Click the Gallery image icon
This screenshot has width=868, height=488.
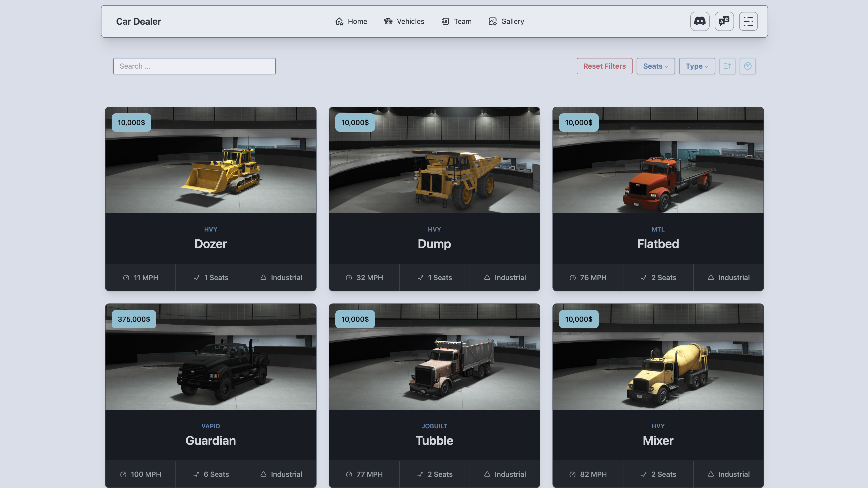pos(492,22)
